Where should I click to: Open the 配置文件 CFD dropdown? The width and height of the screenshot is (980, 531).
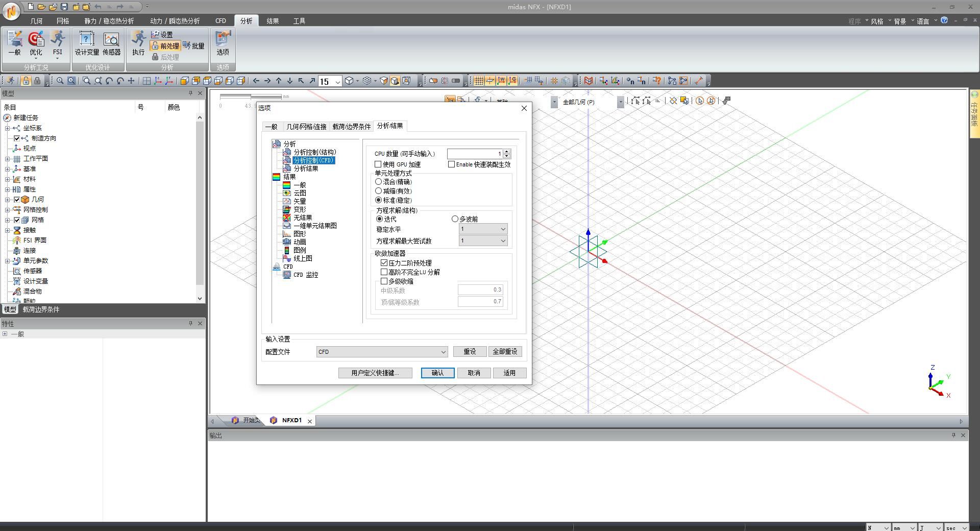coord(382,352)
